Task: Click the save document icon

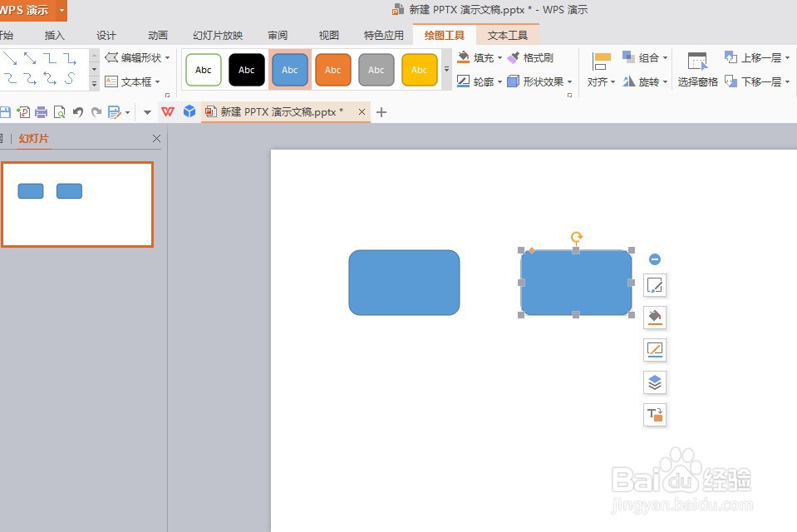Action: click(5, 112)
